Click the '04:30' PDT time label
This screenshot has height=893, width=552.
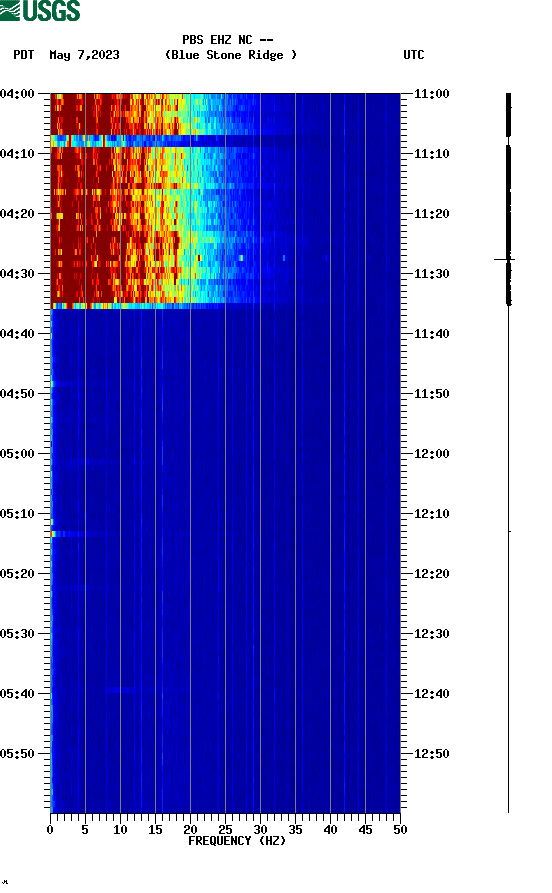tap(17, 273)
